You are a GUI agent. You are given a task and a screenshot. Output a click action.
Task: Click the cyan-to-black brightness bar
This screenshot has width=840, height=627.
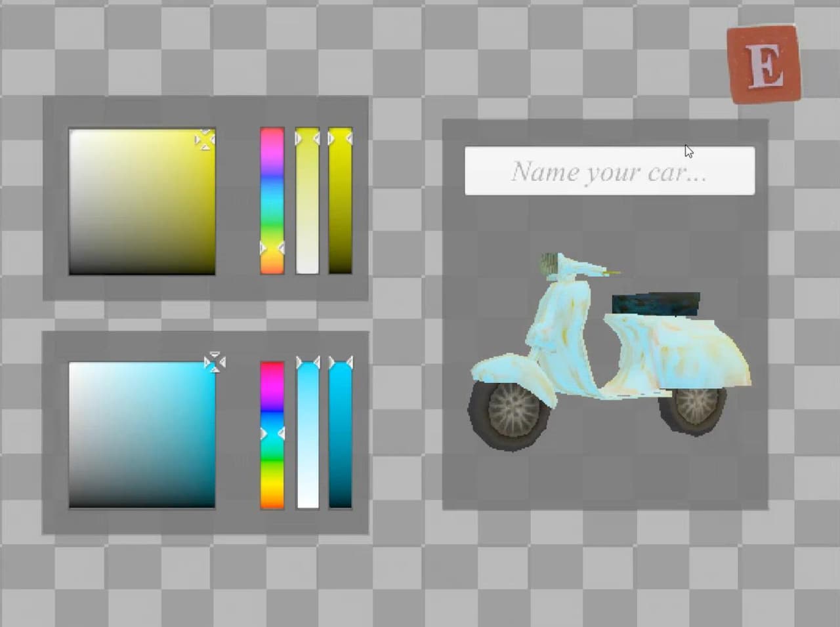tap(340, 435)
